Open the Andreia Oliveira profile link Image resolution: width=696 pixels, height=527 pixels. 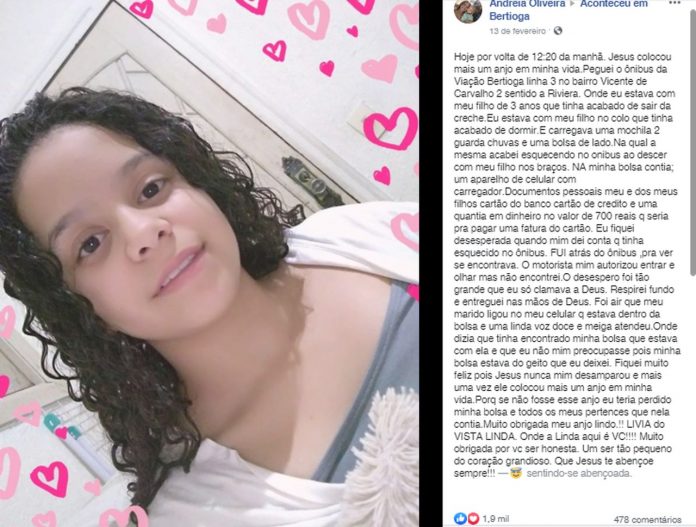pos(527,4)
